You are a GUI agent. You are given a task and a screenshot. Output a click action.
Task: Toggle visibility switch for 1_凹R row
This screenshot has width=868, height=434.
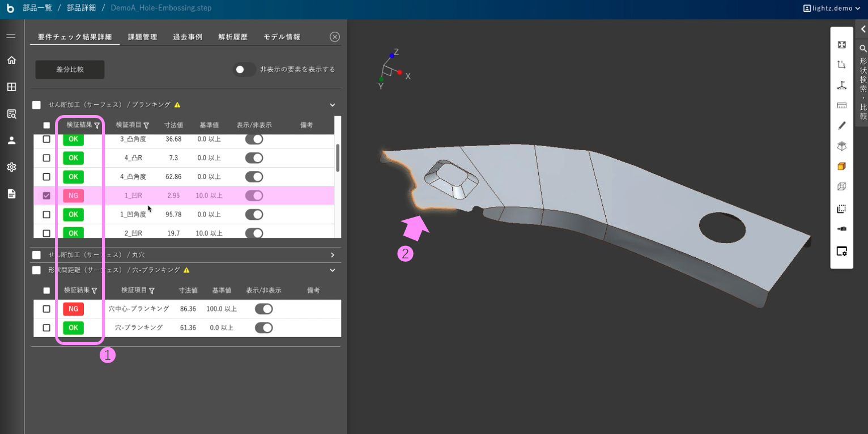(254, 195)
